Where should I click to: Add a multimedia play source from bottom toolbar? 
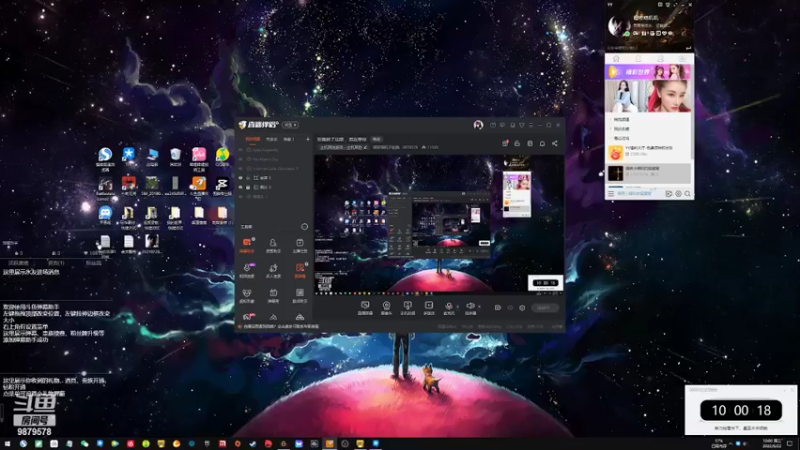click(x=429, y=307)
